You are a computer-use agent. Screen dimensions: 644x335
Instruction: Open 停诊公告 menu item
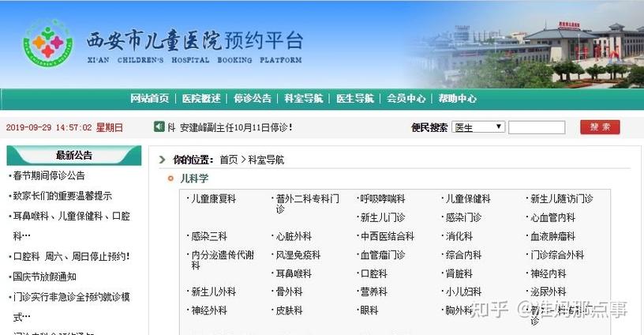click(x=253, y=99)
